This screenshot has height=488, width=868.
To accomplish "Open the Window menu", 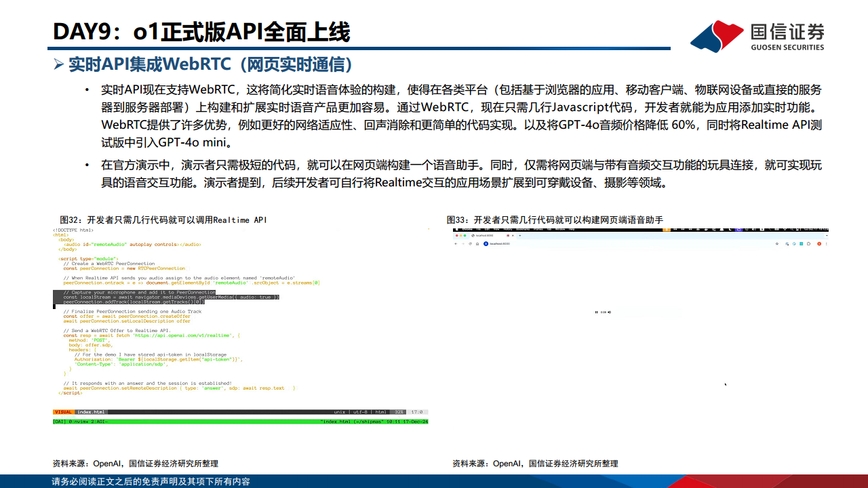I will 560,229.
